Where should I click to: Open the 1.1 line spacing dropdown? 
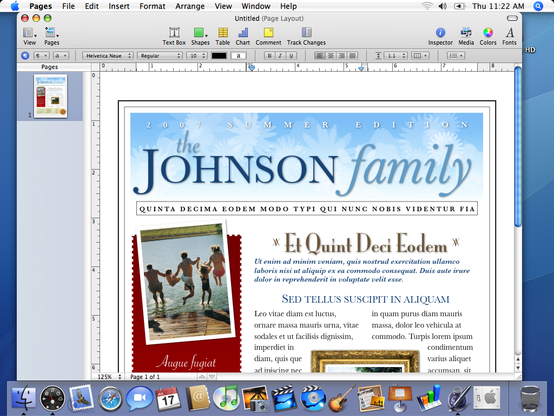(396, 55)
